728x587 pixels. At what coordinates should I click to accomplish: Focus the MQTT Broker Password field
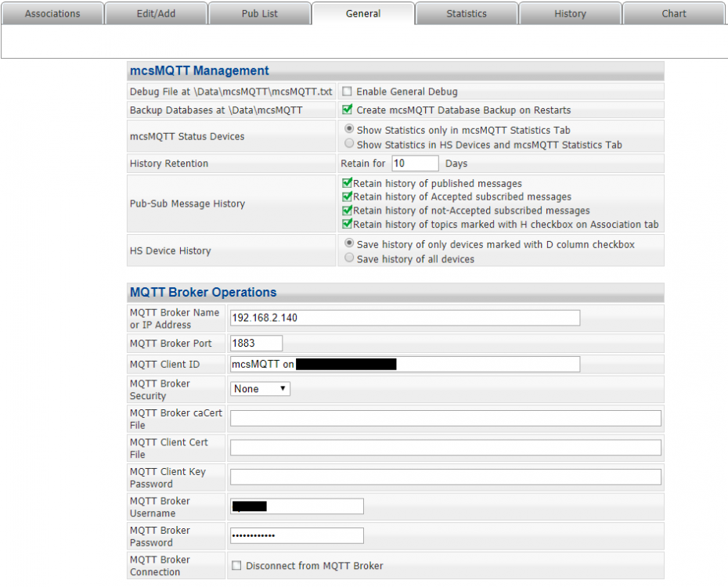[297, 535]
